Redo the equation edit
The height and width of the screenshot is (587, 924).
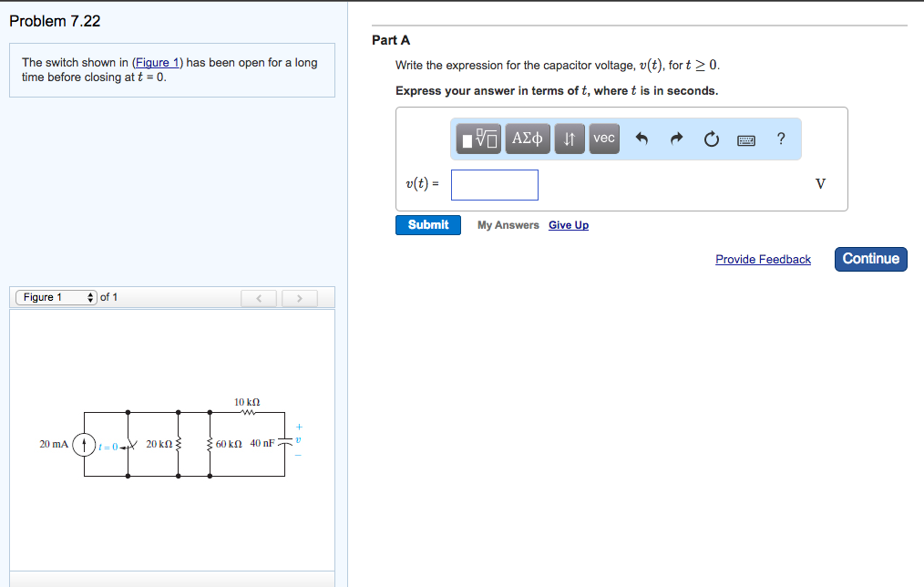coord(677,138)
